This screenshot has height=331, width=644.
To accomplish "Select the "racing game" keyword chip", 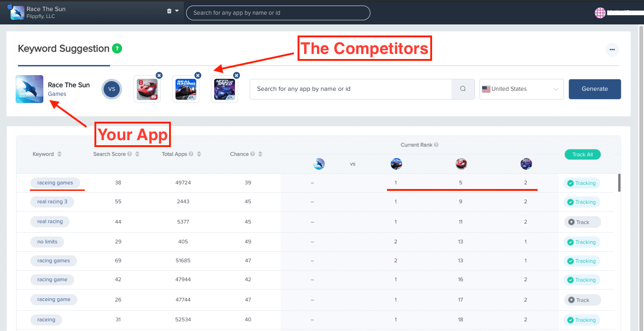I will tap(52, 280).
